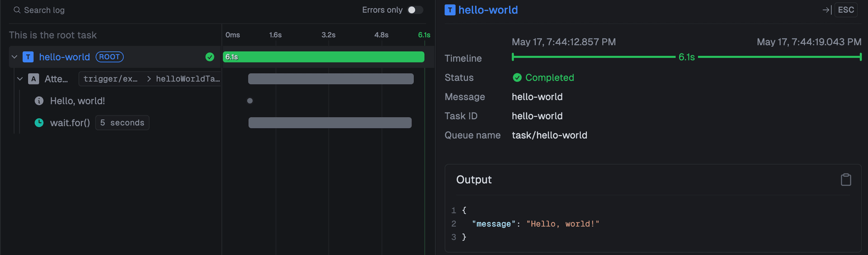868x255 pixels.
Task: Select the Attempt tree row label
Action: pos(56,79)
